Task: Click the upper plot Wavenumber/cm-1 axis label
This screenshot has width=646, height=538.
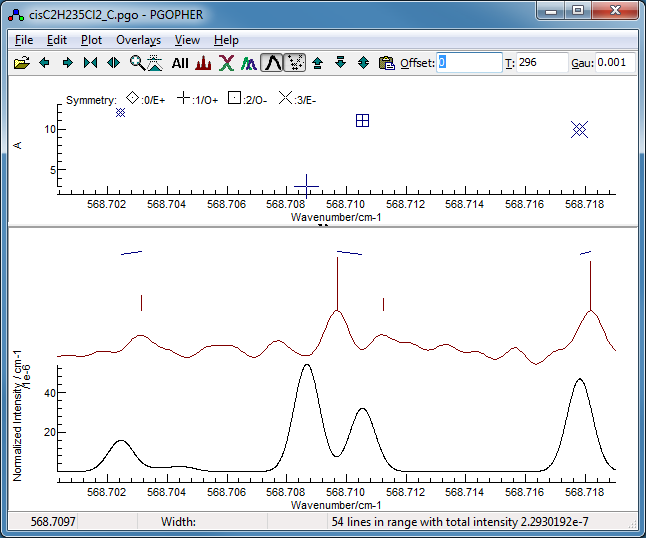Action: (336, 217)
